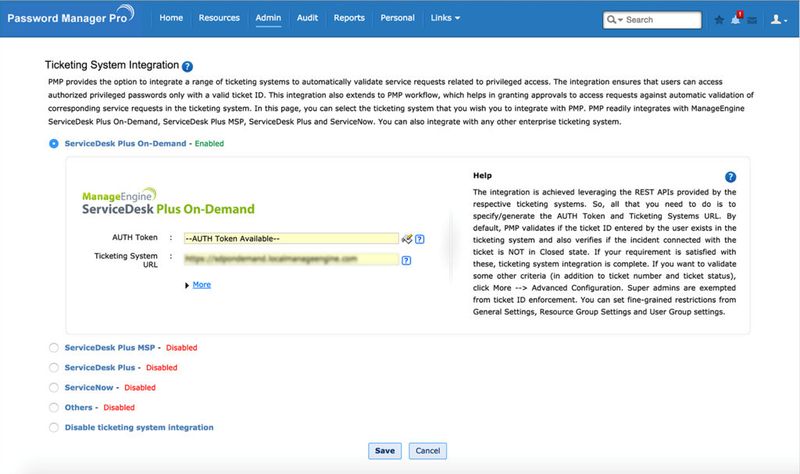The width and height of the screenshot is (800, 474).
Task: Click the Password Manager Pro logo
Action: (70, 15)
